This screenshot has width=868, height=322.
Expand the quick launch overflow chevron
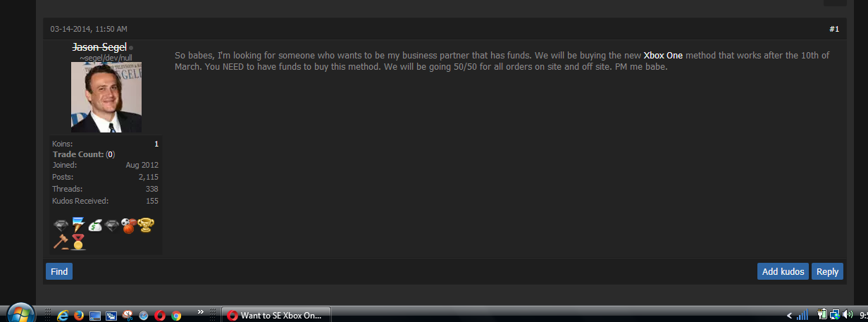(x=201, y=311)
